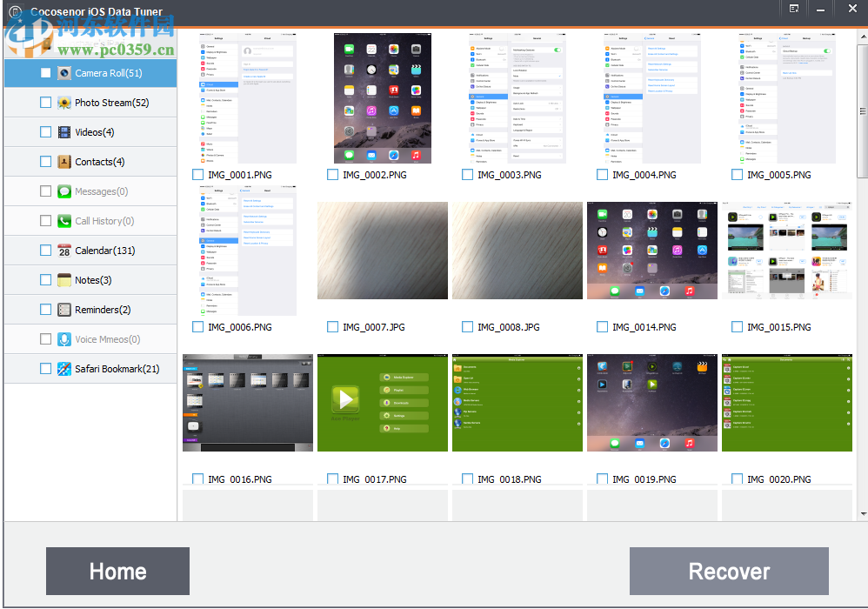This screenshot has height=609, width=868.
Task: Click the Reminders icon in sidebar
Action: tap(64, 310)
